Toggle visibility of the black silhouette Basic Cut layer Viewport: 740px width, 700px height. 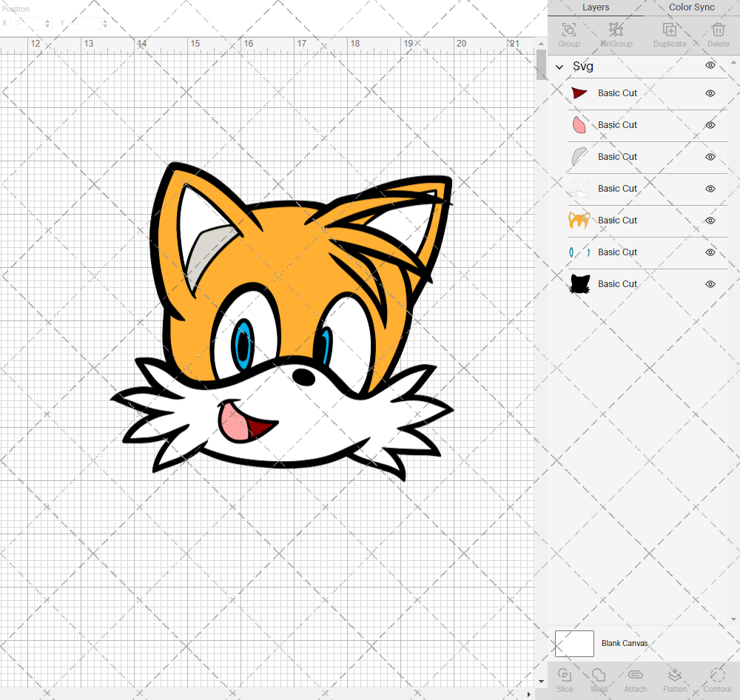[710, 284]
